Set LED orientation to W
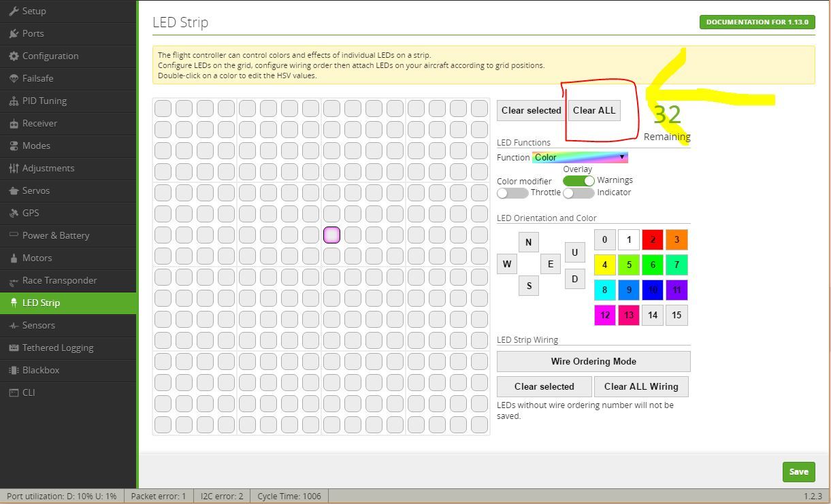 point(507,264)
